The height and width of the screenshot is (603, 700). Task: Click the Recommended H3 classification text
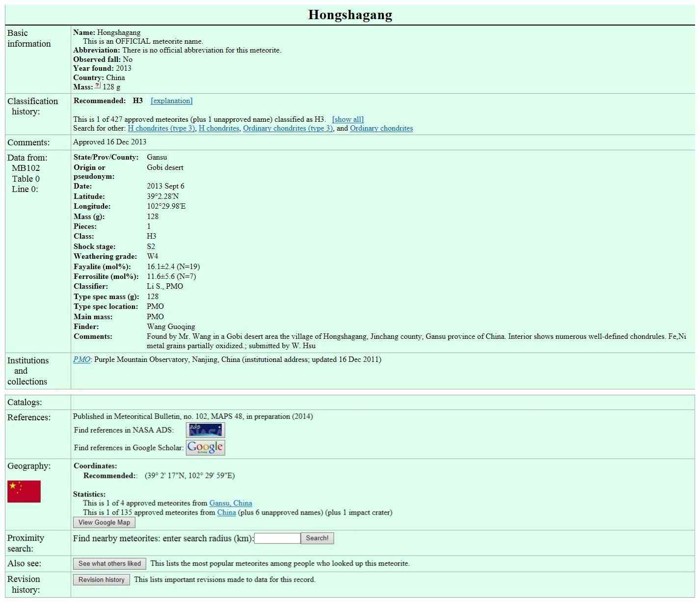[108, 101]
